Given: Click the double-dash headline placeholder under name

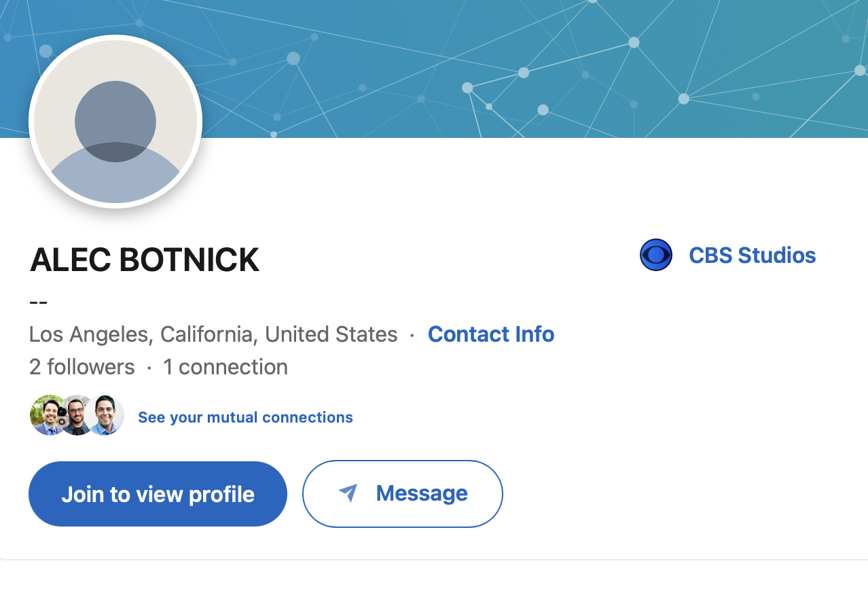Looking at the screenshot, I should coord(39,302).
